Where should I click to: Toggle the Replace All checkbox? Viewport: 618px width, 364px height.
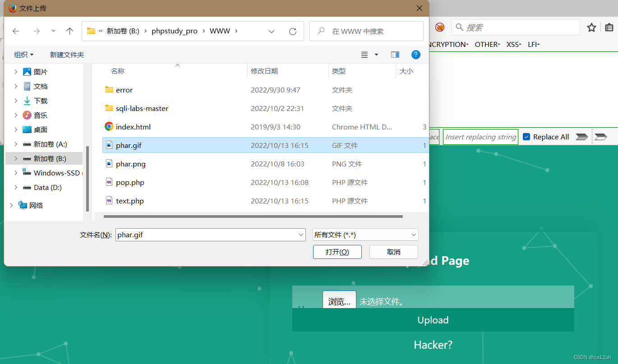tap(526, 137)
